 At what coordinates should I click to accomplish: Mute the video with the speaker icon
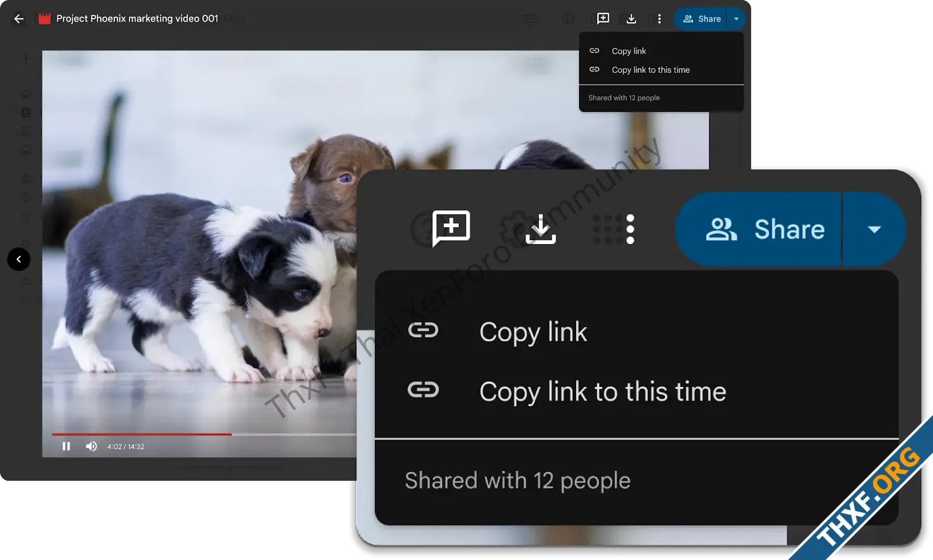92,446
